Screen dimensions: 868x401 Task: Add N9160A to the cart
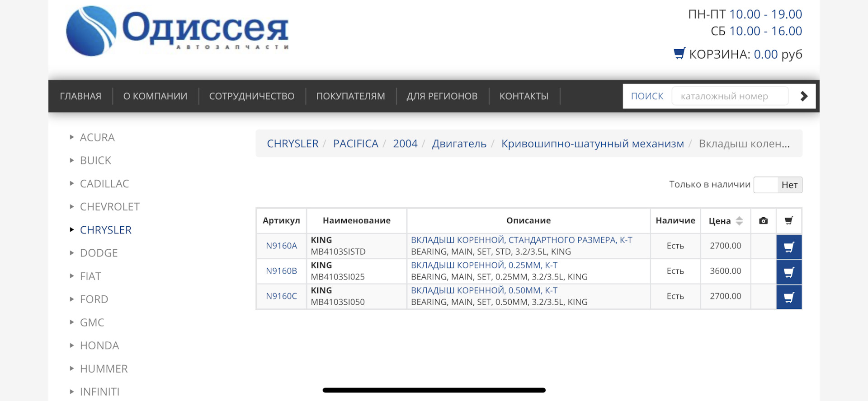[x=789, y=247]
